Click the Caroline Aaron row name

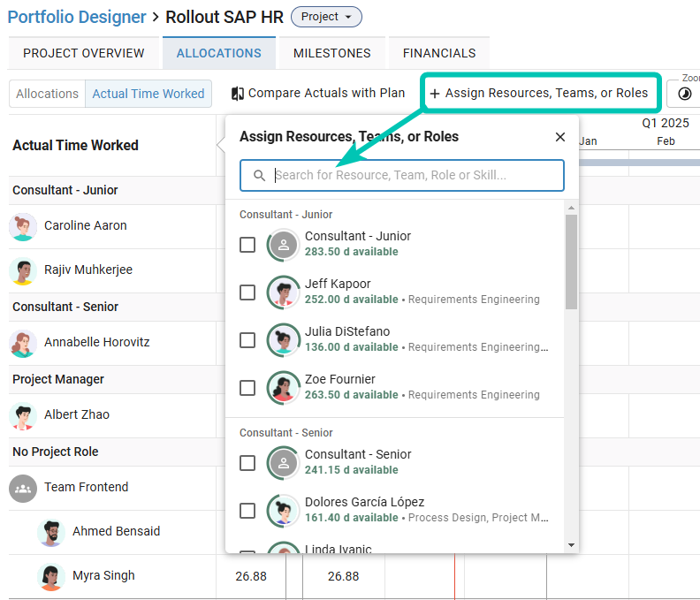point(85,225)
